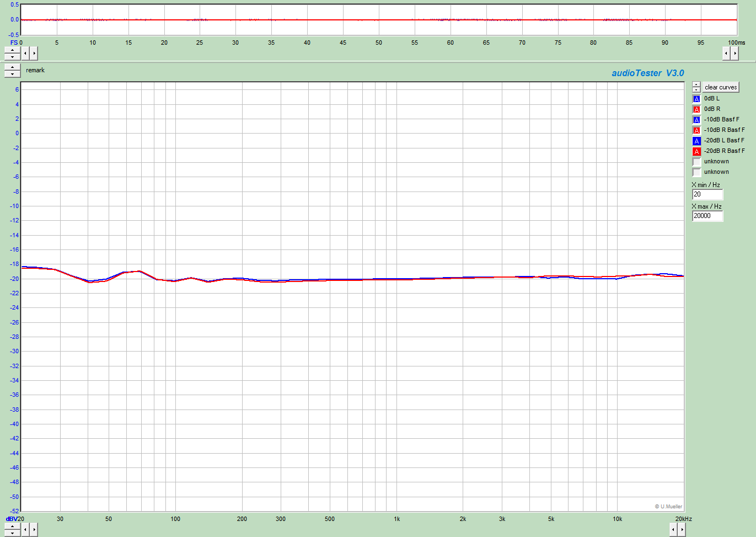Enable the first unknown curve checkbox
Screen dimensions: 756x537
pyautogui.click(x=696, y=162)
